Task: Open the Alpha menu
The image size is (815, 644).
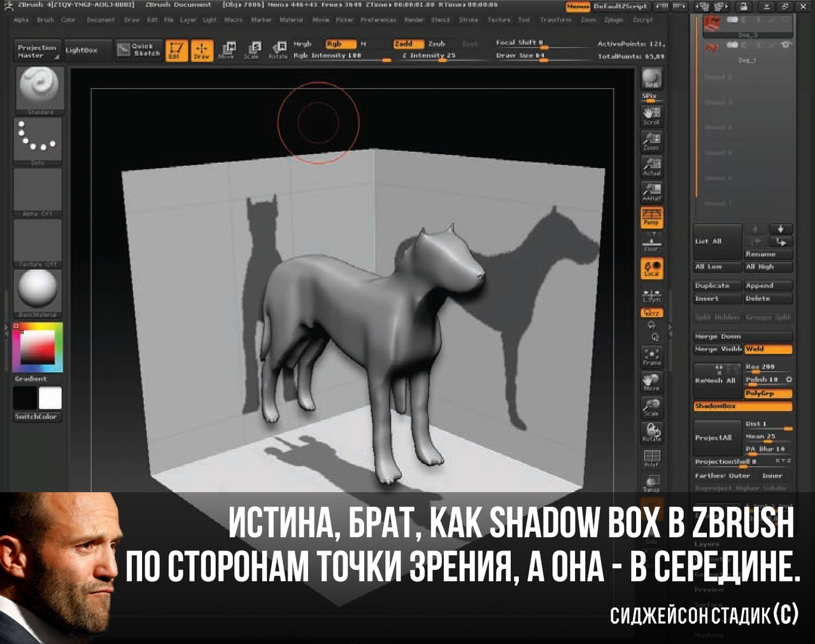Action: [21, 20]
